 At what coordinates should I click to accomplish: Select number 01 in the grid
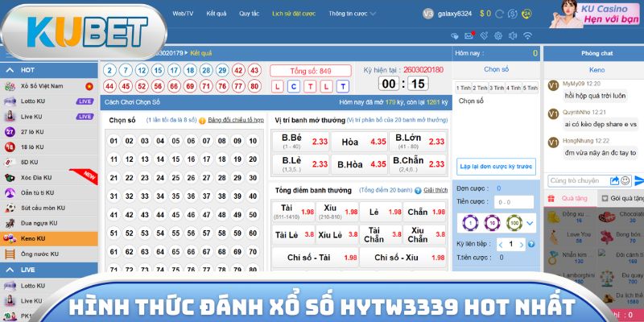[x=114, y=142]
